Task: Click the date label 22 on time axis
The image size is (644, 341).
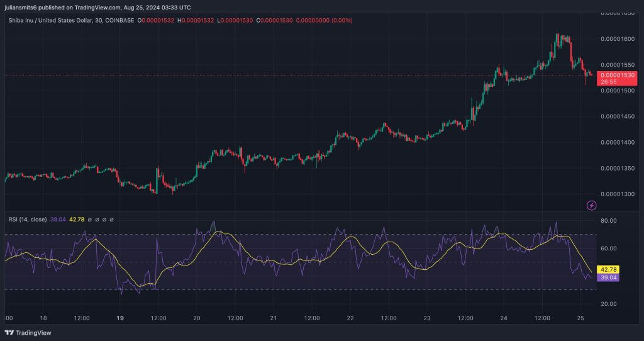Action: [x=350, y=318]
